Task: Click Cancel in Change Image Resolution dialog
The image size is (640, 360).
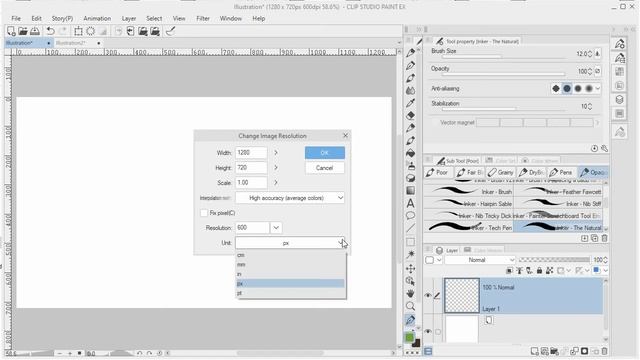Action: point(324,168)
